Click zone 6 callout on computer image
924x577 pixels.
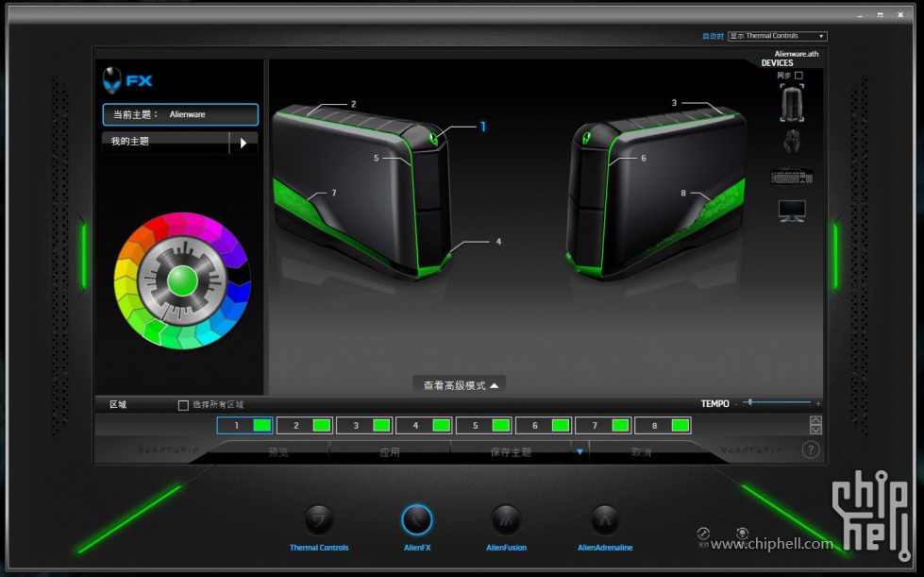(644, 158)
